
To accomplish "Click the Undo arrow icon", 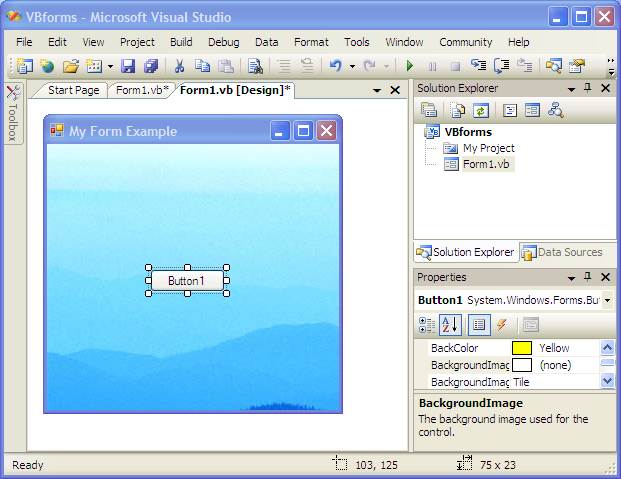I will pyautogui.click(x=336, y=66).
